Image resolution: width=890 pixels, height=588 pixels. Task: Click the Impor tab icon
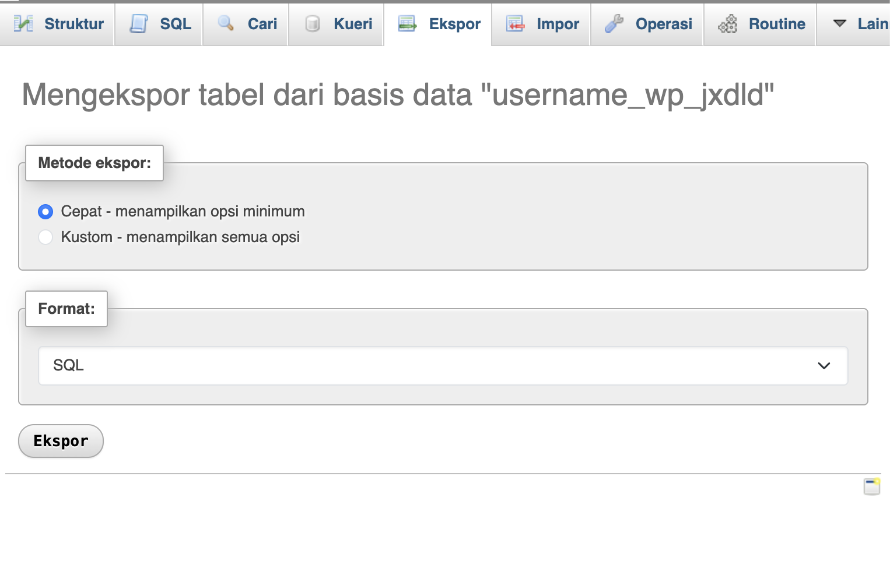(x=515, y=24)
